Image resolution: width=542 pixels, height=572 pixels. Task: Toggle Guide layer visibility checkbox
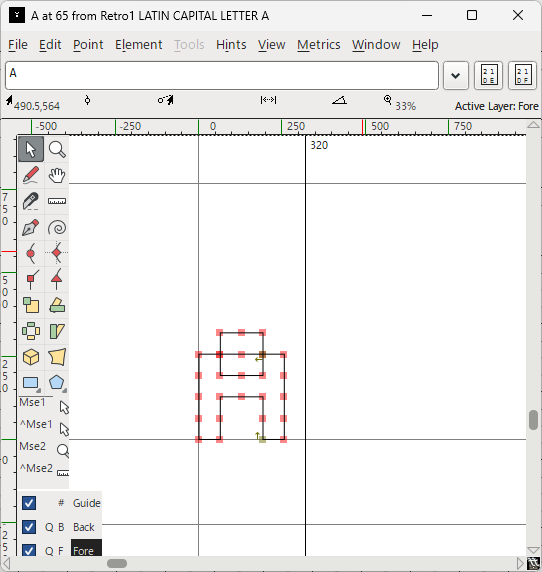coord(29,503)
